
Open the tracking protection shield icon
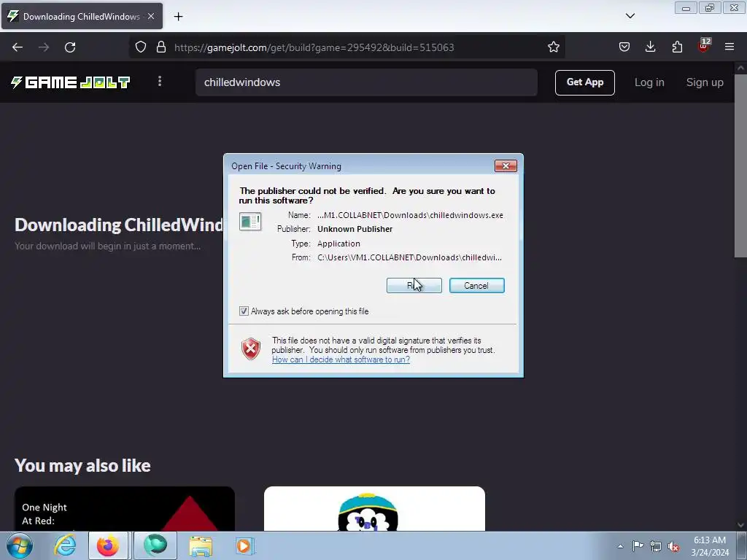tap(141, 47)
